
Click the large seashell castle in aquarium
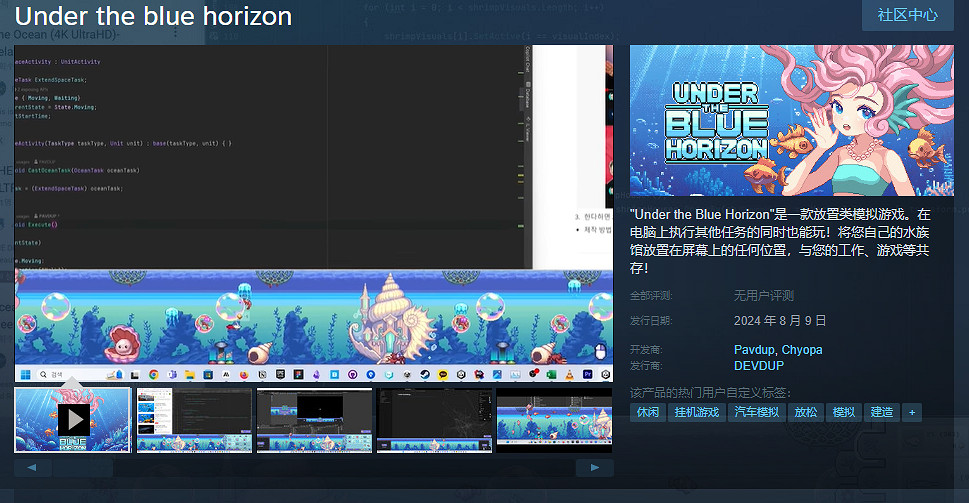391,318
